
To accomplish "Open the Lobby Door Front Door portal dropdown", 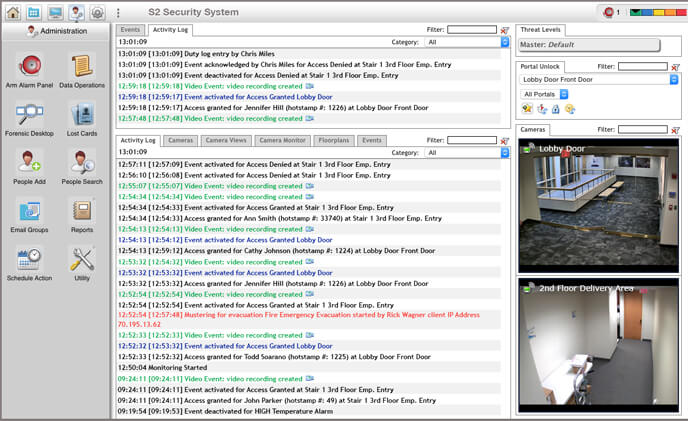I will [x=599, y=79].
